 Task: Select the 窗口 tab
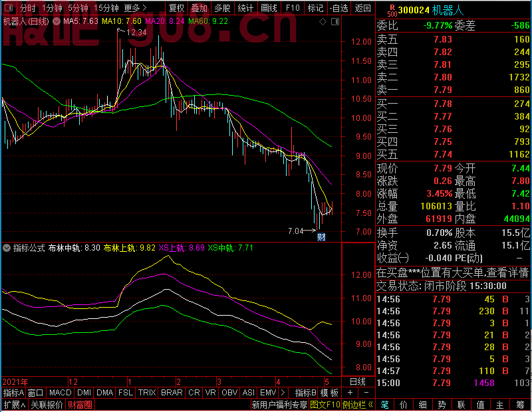coord(36,393)
